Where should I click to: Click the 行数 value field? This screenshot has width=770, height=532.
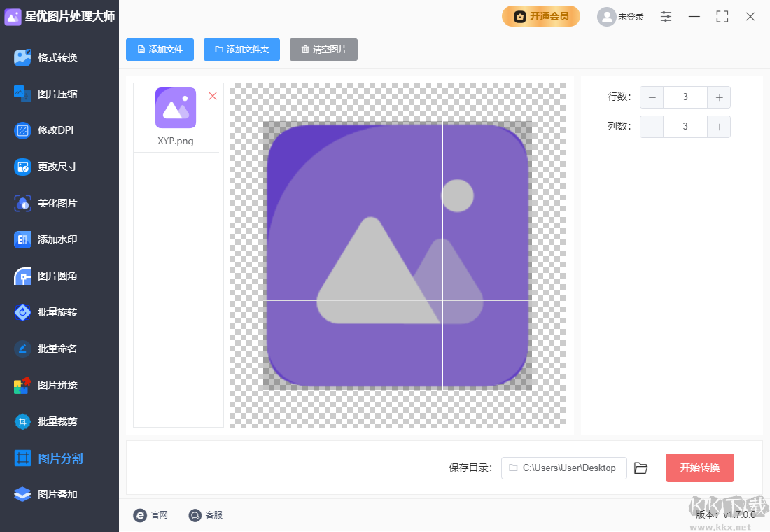pos(685,97)
